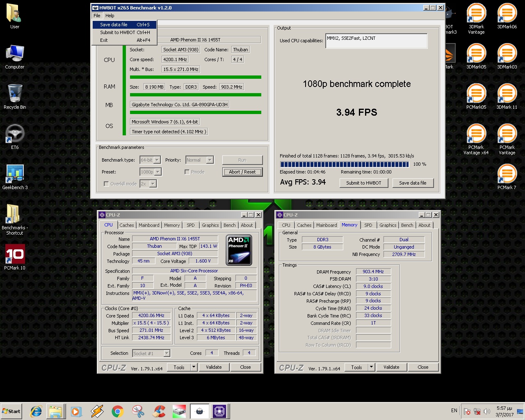Switch to Graphics tab in right CPU-Z
525x420 pixels.
[388, 225]
